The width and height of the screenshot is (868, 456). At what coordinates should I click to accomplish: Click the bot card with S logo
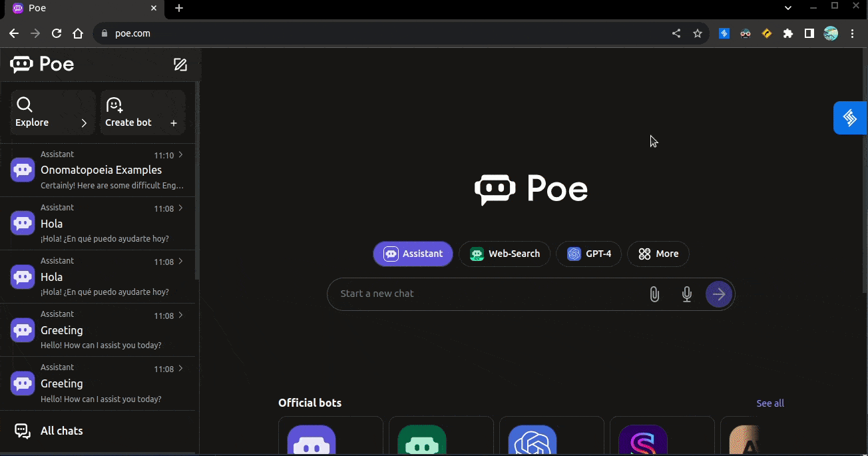(x=643, y=439)
